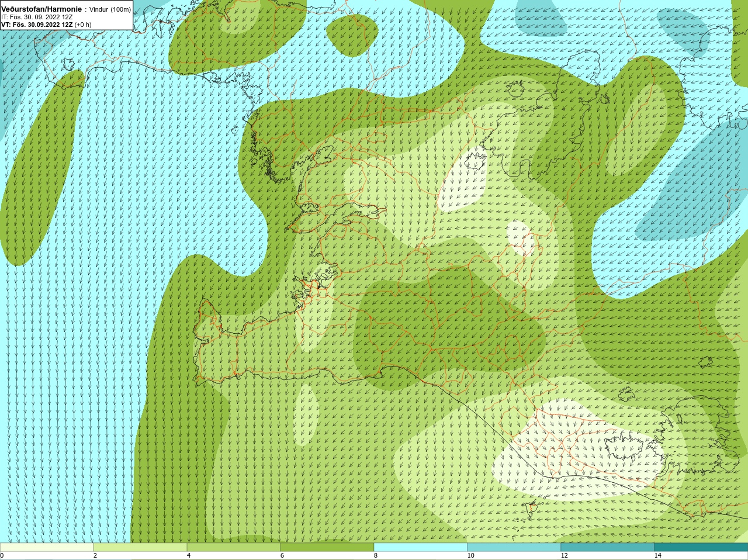This screenshot has height=560, width=748.
Task: Select the 12–14 darker teal legend swatch
Action: tap(608, 547)
